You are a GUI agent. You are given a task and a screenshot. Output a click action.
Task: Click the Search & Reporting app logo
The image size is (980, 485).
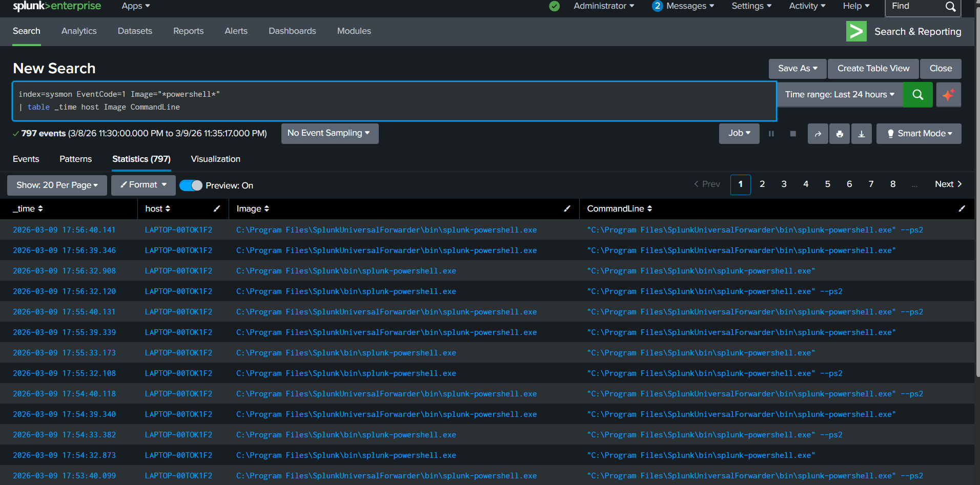tap(856, 31)
